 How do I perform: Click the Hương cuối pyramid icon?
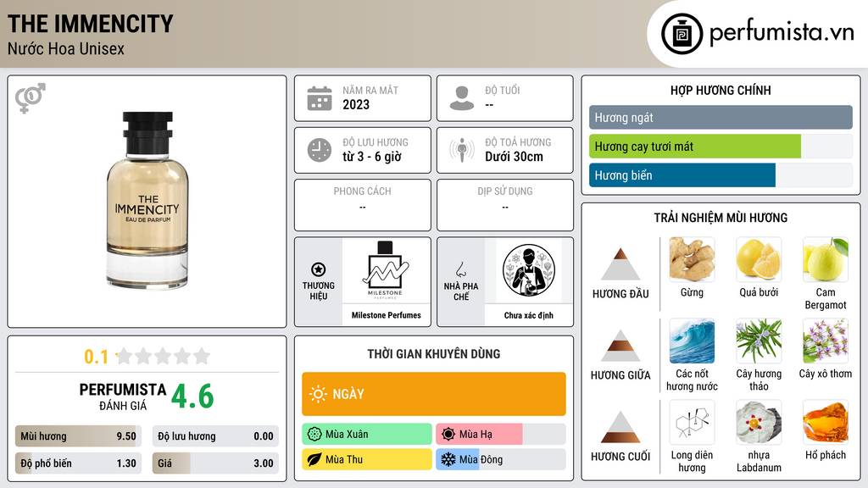[x=620, y=427]
